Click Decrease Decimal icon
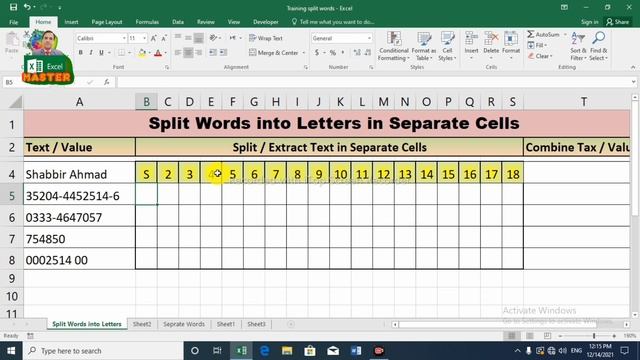The width and height of the screenshot is (640, 360). pyautogui.click(x=368, y=53)
